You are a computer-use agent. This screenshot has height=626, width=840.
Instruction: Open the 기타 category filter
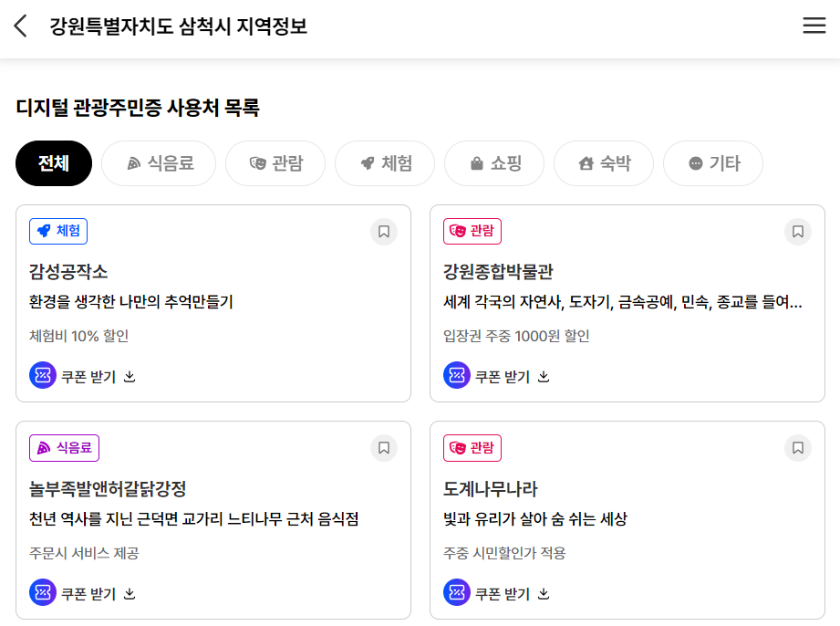713,163
